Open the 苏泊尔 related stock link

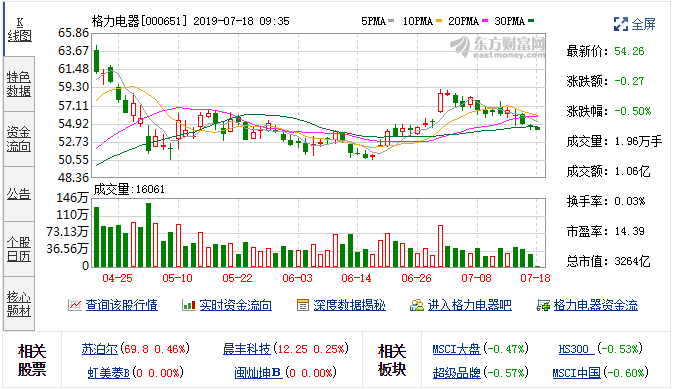[x=100, y=349]
